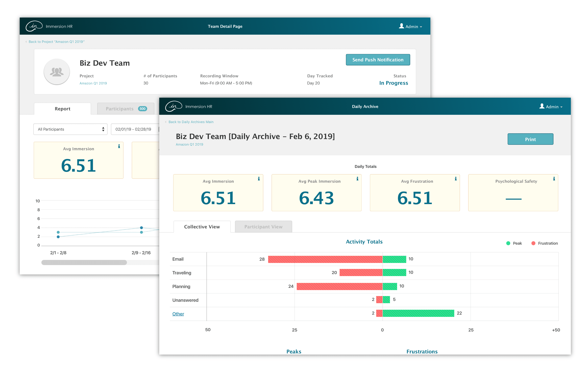
Task: Open the All Participants dropdown
Action: 70,129
